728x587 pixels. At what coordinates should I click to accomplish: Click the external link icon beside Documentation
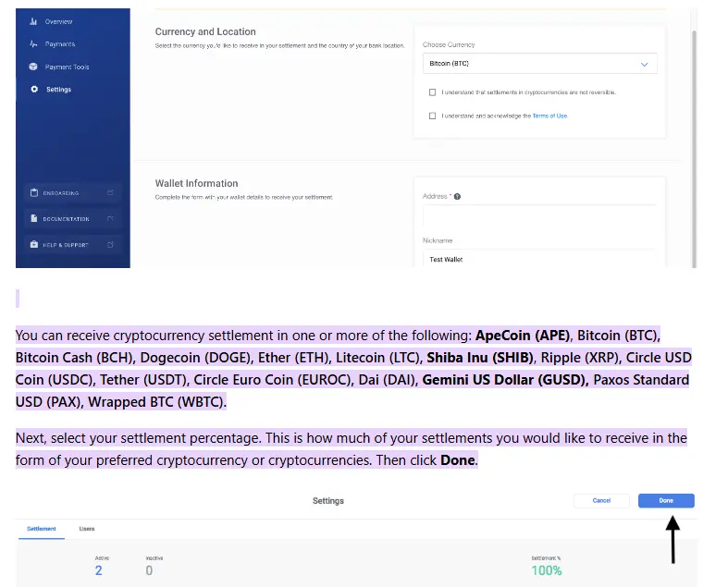(110, 218)
